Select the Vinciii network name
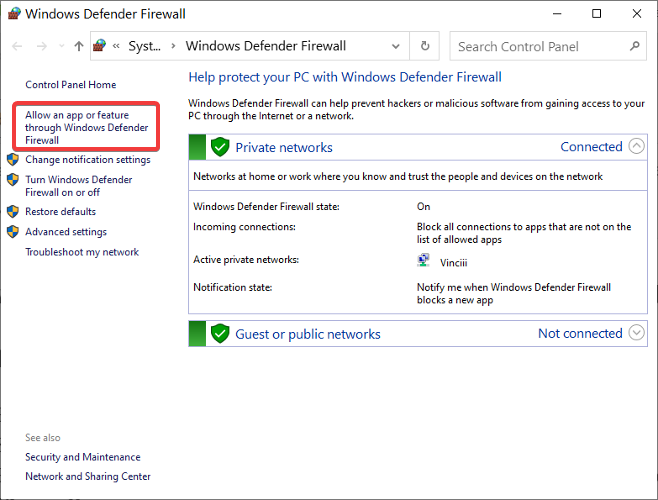658x500 pixels. [x=454, y=263]
